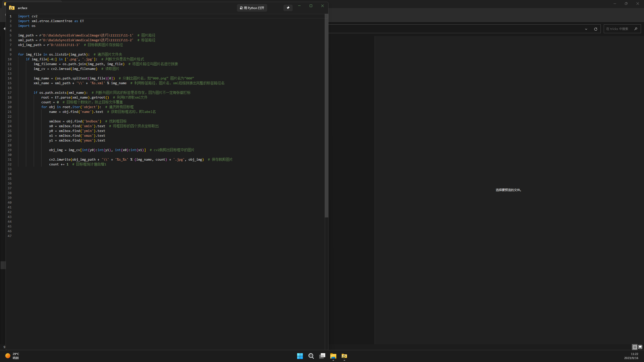Open the Start menu
This screenshot has height=362, width=644.
pyautogui.click(x=300, y=356)
